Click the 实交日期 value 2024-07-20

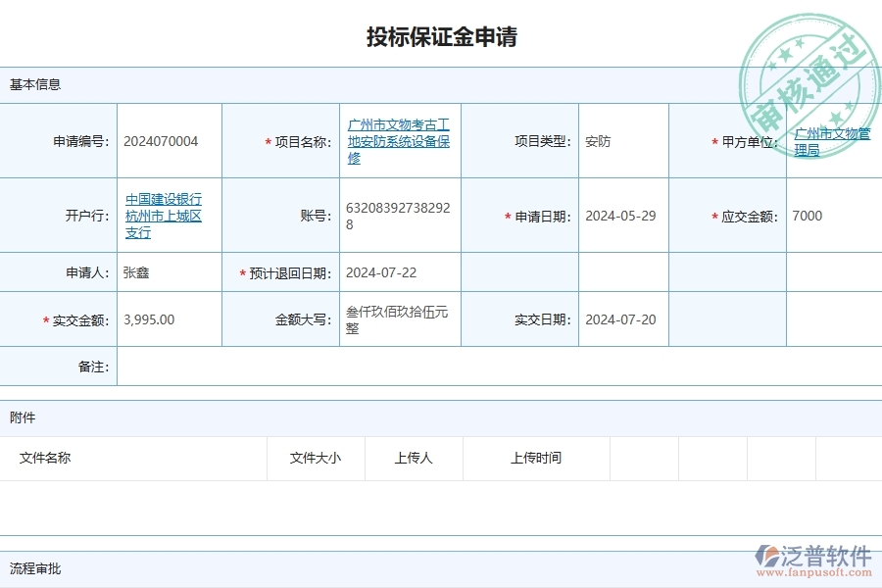tap(620, 318)
